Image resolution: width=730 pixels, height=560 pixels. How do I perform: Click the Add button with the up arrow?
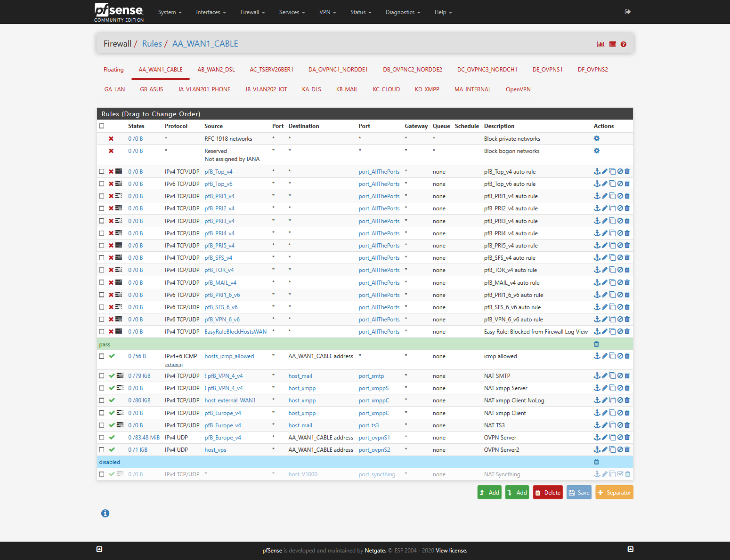(489, 492)
